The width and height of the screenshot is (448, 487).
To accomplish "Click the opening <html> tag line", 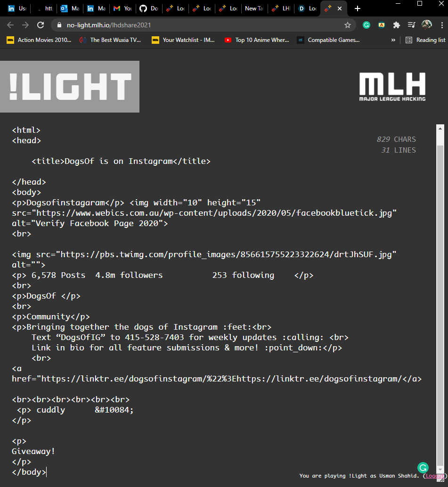I will [x=26, y=130].
